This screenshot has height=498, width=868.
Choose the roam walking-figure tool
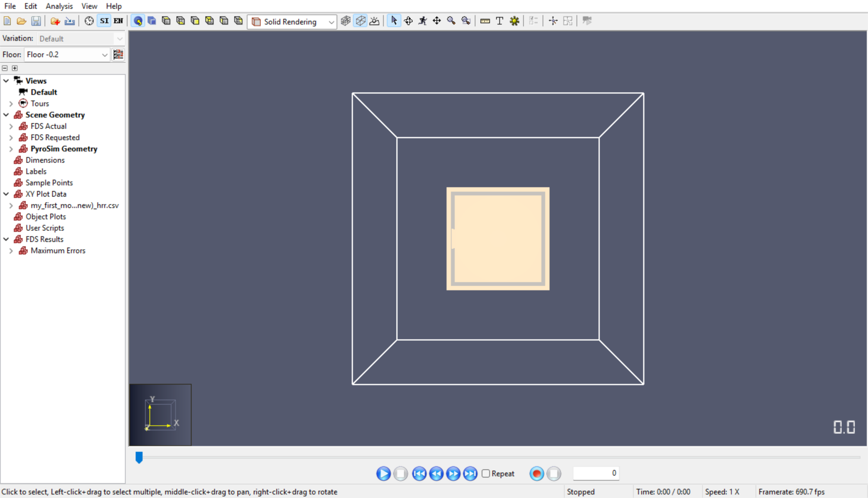click(x=422, y=21)
